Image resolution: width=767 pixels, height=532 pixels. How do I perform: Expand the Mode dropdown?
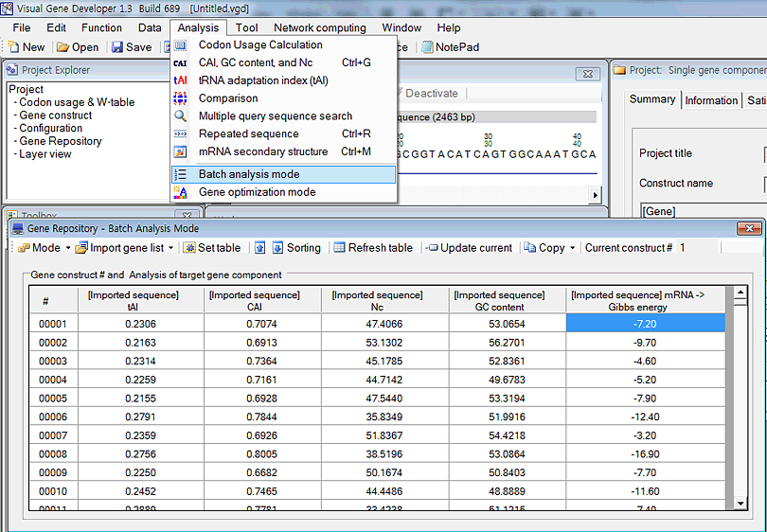coord(67,248)
